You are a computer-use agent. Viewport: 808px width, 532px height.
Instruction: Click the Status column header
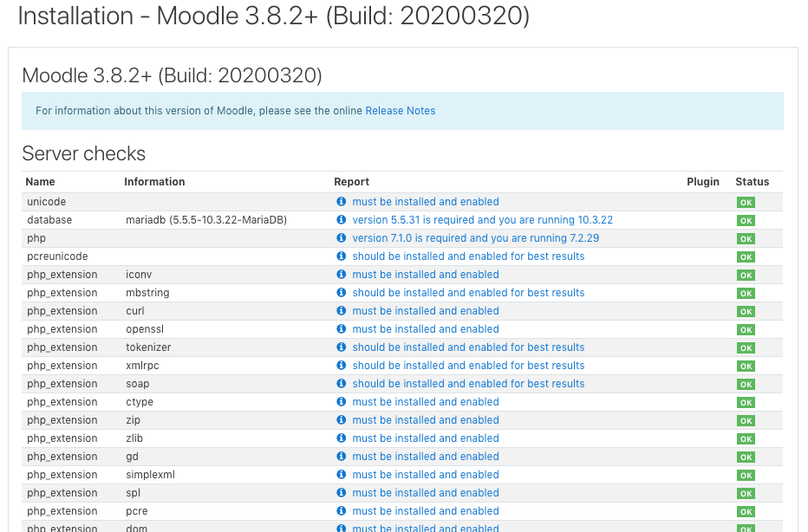(752, 182)
